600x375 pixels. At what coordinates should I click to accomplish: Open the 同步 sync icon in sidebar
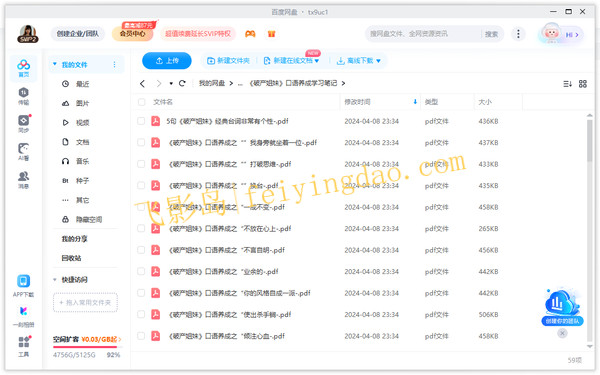pos(23,124)
